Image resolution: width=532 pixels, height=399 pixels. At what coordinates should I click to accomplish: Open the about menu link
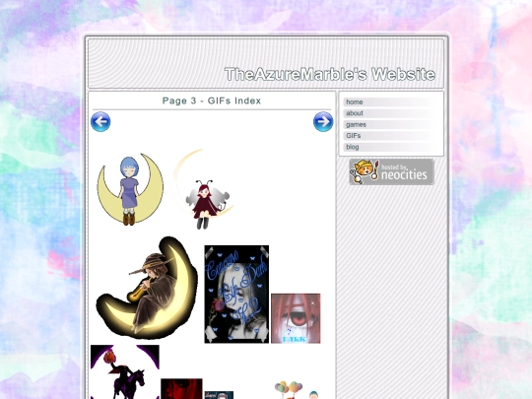pos(391,113)
